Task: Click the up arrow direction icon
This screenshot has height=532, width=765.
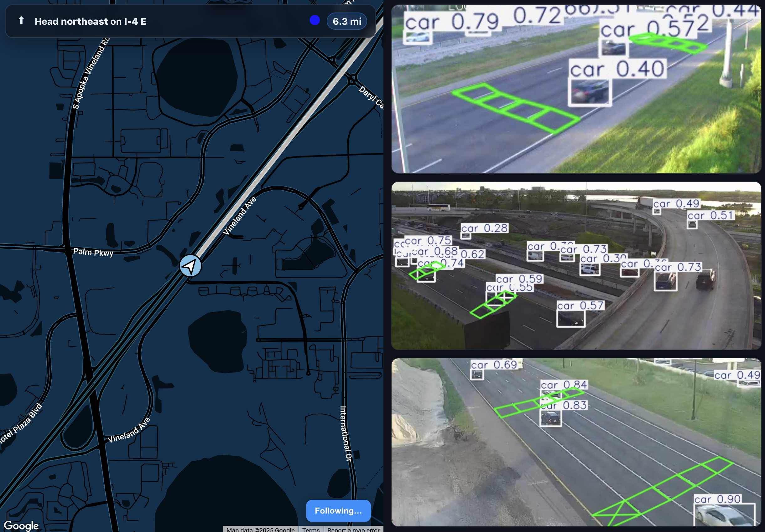Action: pos(21,21)
